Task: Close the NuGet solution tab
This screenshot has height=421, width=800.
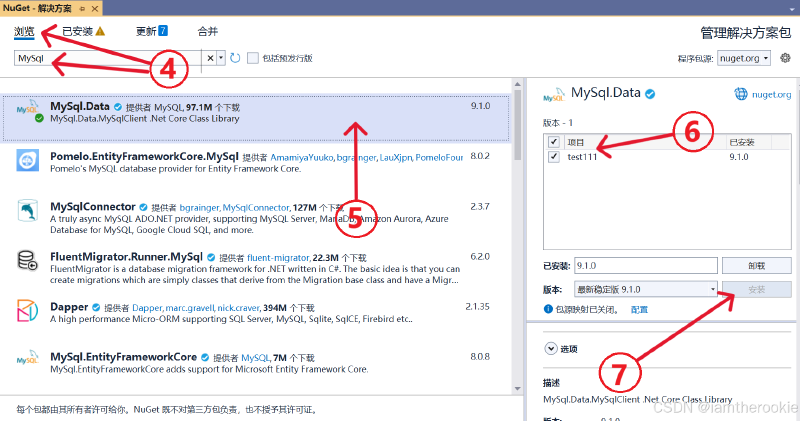Action: click(95, 9)
